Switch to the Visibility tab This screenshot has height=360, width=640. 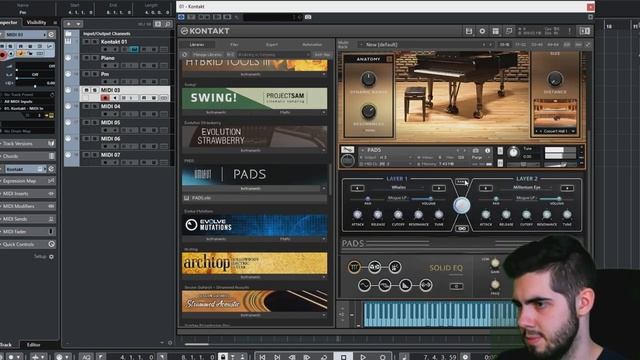tap(36, 22)
